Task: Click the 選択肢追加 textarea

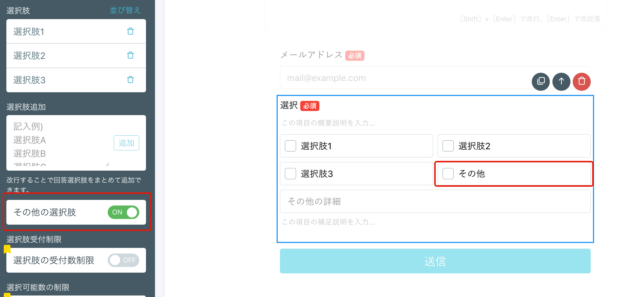Action: (x=60, y=142)
